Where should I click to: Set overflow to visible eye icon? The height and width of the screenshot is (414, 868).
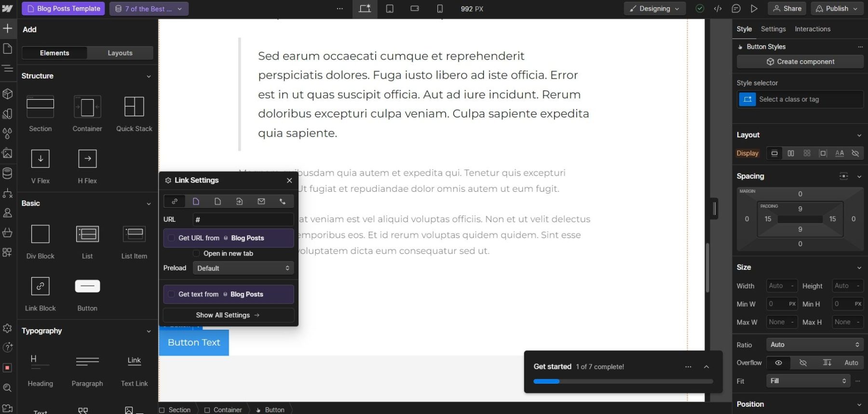click(x=778, y=363)
